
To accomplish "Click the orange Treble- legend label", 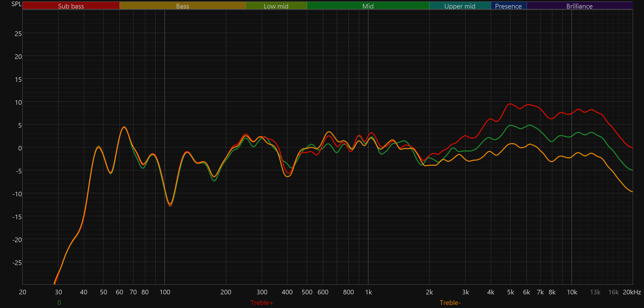I will pos(450,303).
